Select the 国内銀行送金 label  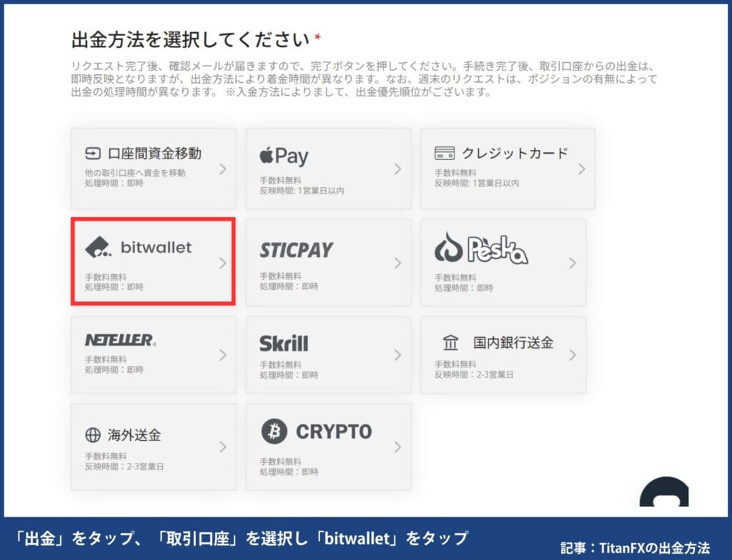(513, 343)
